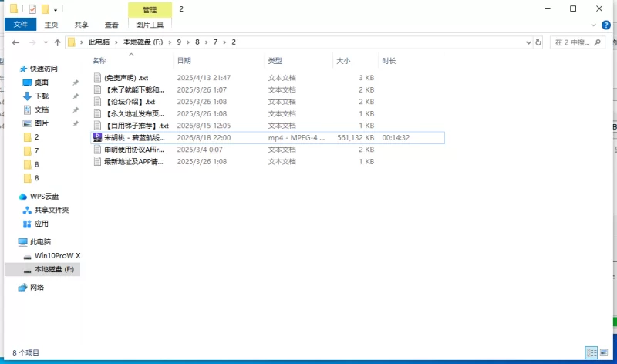Viewport: 617px width, 364px height.
Task: Switch to large thumbnails view icon
Action: tap(604, 352)
